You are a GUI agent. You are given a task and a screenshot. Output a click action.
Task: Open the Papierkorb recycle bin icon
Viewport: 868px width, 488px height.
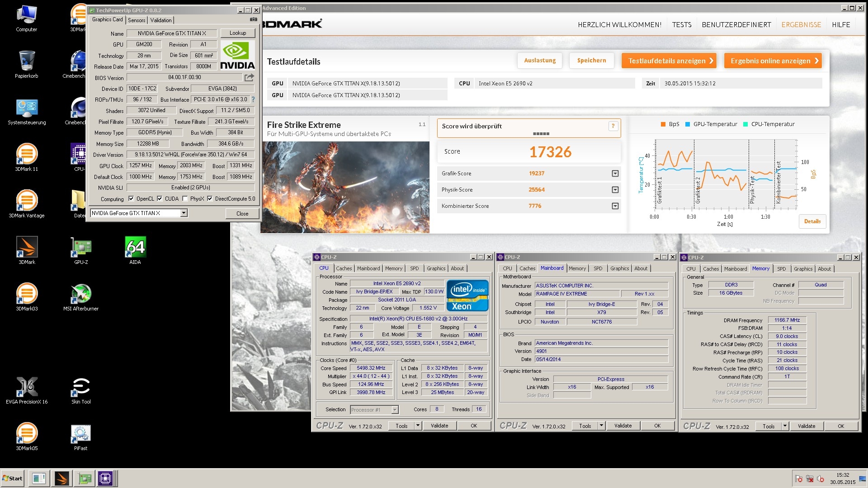[x=26, y=64]
